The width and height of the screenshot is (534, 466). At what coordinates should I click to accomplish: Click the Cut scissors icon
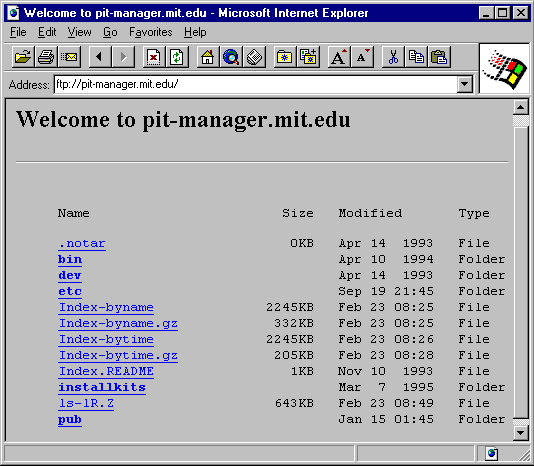click(x=393, y=57)
